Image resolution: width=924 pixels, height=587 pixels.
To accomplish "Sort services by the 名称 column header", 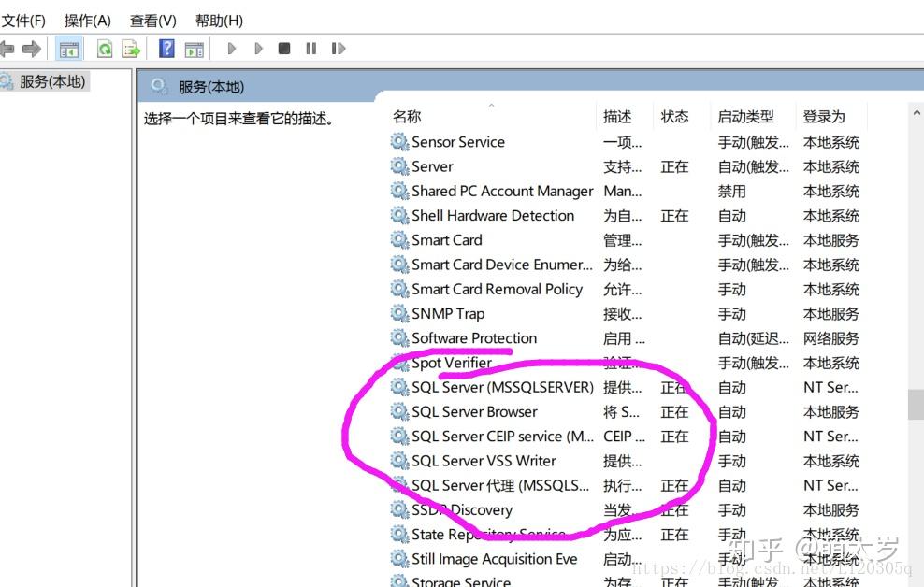I will click(x=405, y=116).
